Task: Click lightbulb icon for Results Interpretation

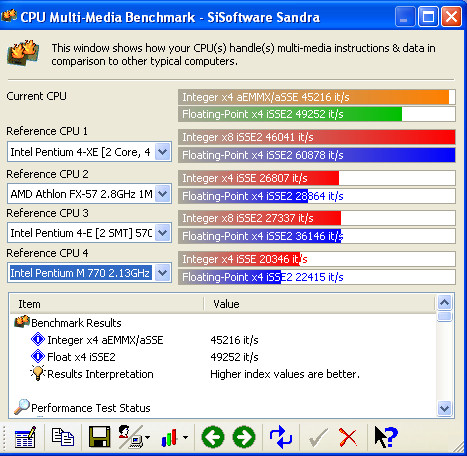Action: pyautogui.click(x=38, y=373)
